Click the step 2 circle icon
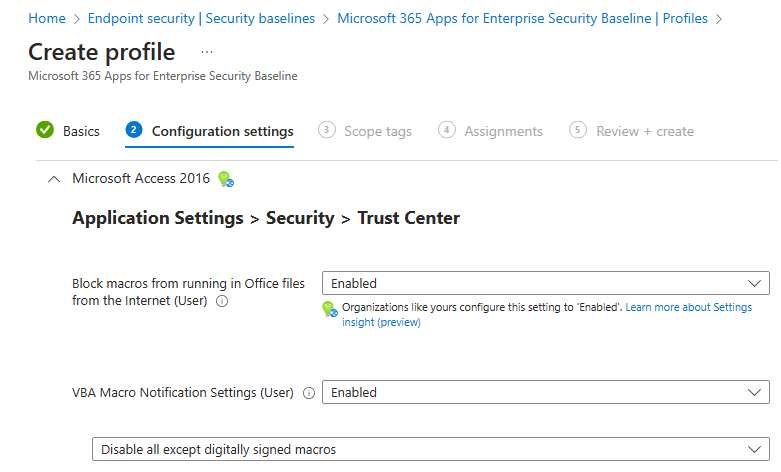 click(134, 130)
